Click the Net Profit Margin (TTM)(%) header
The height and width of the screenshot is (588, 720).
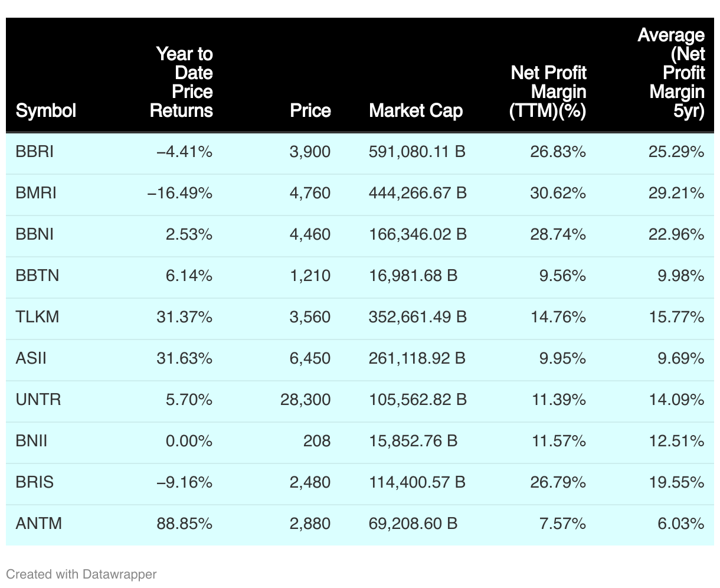[x=548, y=92]
